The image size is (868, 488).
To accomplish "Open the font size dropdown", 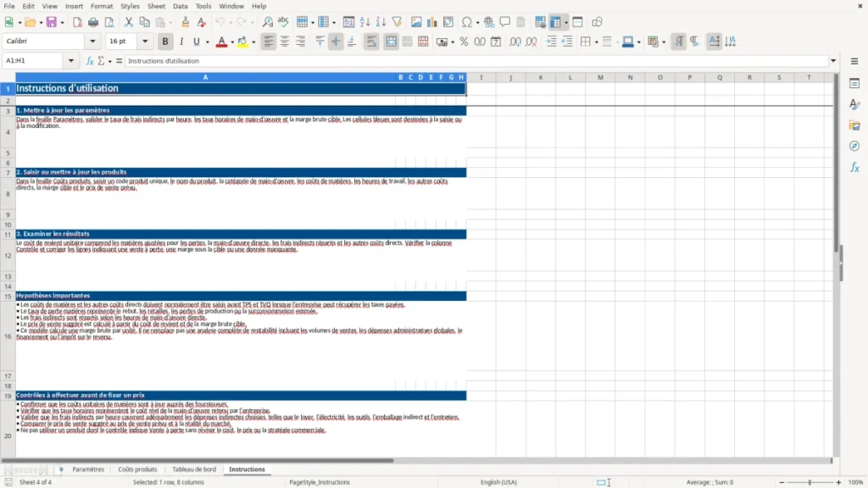I will point(145,42).
